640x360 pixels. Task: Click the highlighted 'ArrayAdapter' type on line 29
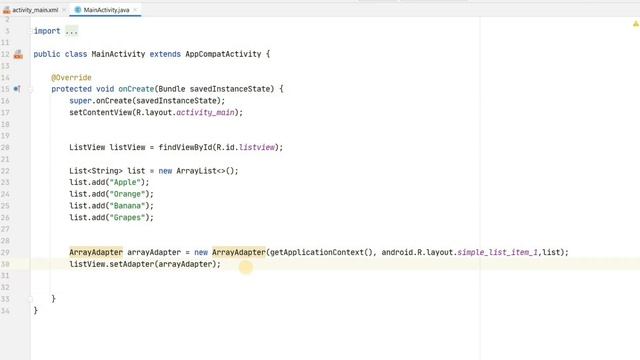pos(96,252)
